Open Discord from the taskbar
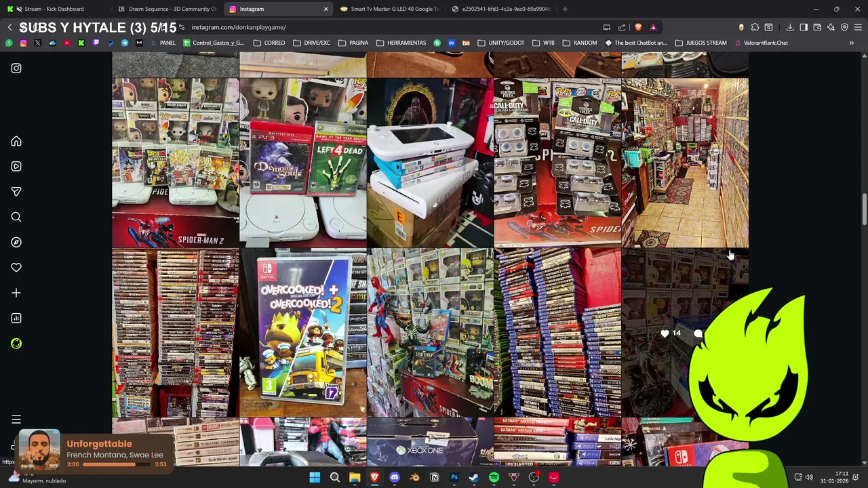The image size is (868, 488). [395, 477]
